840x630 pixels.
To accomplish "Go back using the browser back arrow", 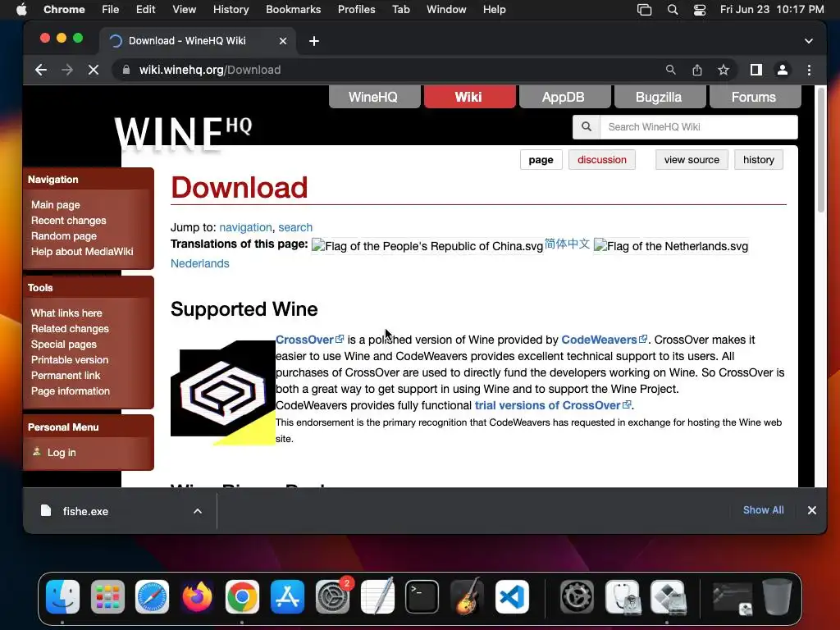I will pos(41,70).
